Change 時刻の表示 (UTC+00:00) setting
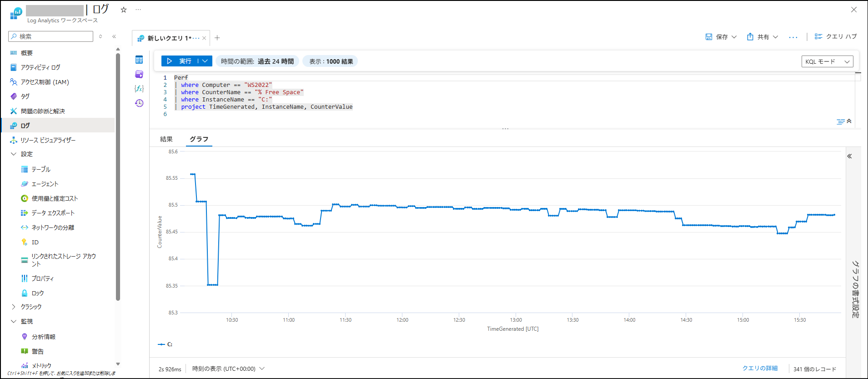The width and height of the screenshot is (868, 379). [x=228, y=369]
